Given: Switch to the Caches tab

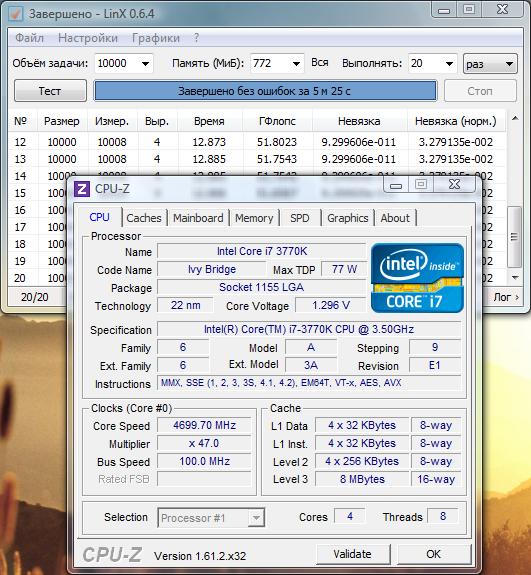Looking at the screenshot, I should coord(144,218).
